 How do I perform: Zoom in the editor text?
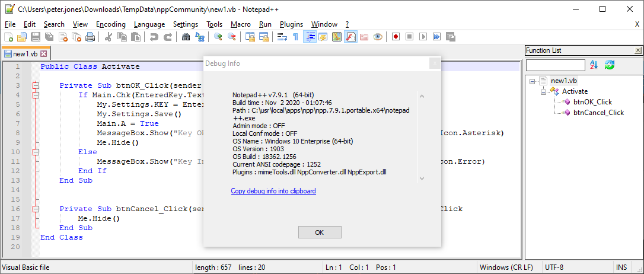(218, 37)
